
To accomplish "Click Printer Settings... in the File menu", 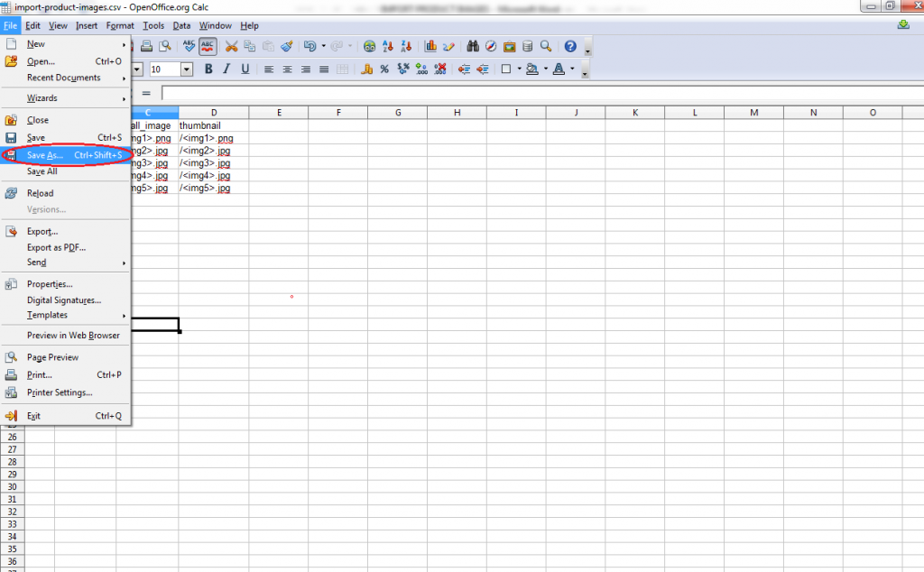I will click(60, 392).
